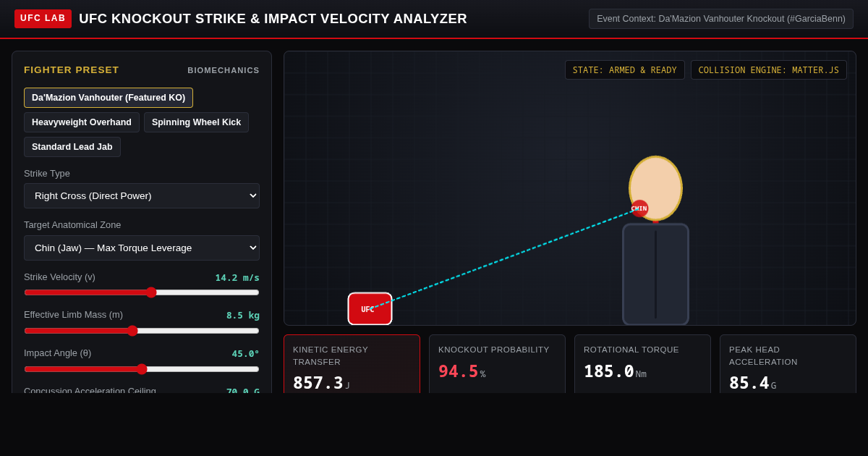
Task: Choose the Spinning Wheel Kick preset
Action: point(196,122)
